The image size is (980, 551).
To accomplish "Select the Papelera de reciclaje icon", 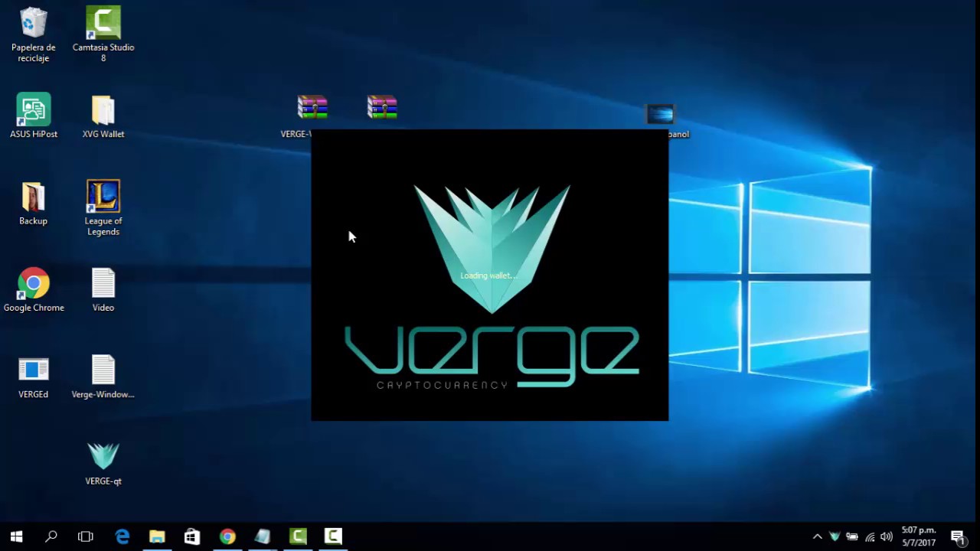I will click(x=34, y=34).
